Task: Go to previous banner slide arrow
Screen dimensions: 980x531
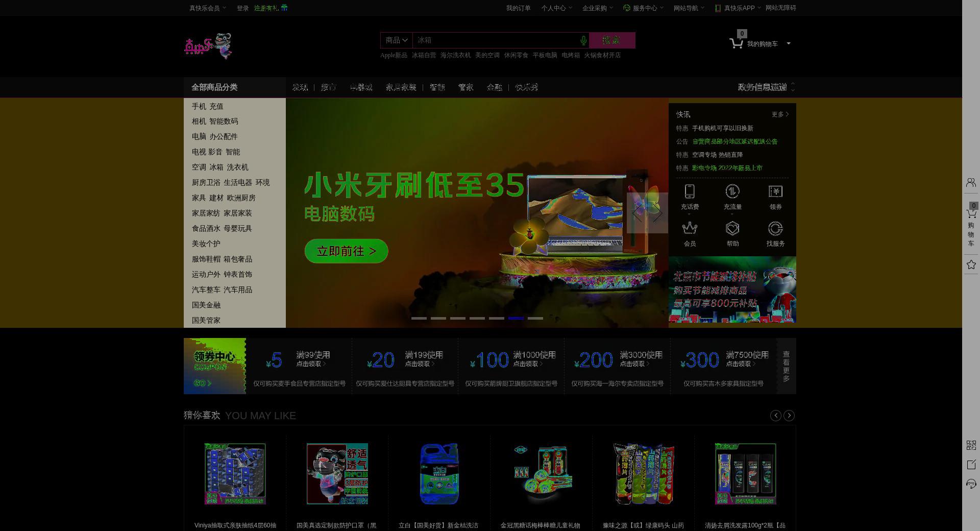Action: point(636,213)
